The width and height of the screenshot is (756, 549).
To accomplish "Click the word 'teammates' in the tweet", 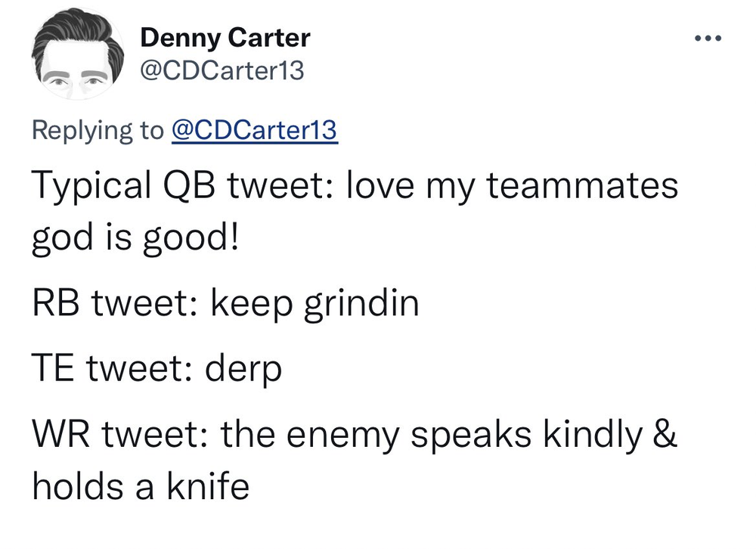I will (x=582, y=186).
